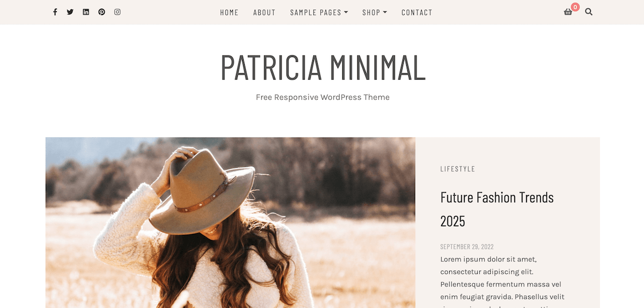Open the LinkedIn social icon
This screenshot has height=308, width=644.
pyautogui.click(x=86, y=12)
